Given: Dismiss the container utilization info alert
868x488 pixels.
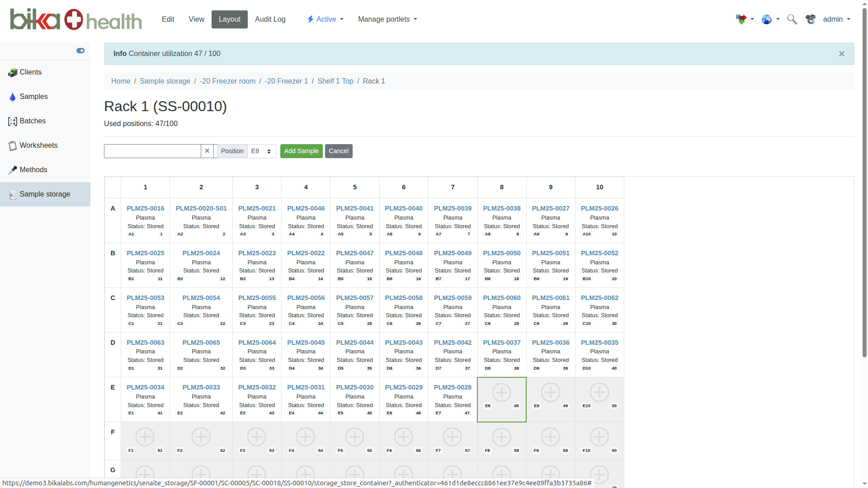Looking at the screenshot, I should [x=841, y=54].
